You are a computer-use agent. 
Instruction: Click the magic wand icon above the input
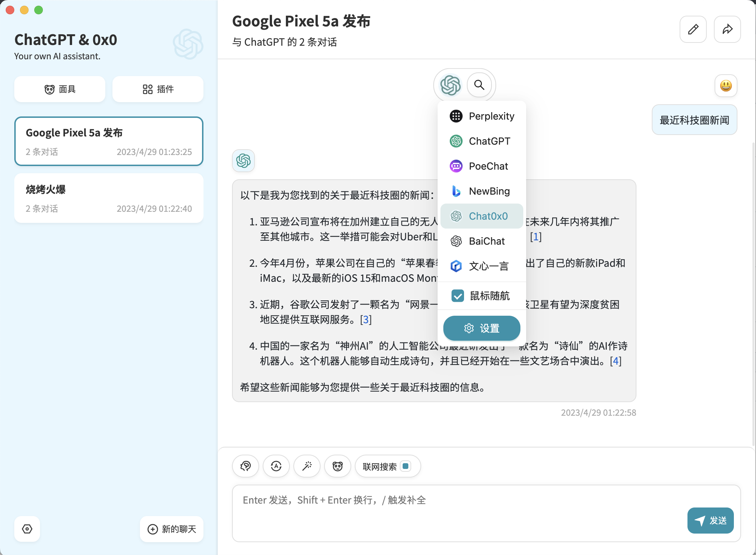coord(307,466)
